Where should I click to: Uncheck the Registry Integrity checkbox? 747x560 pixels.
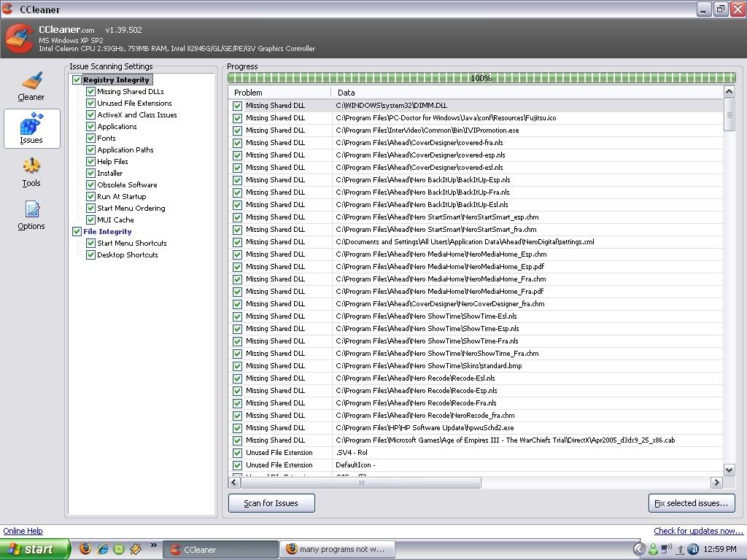(x=77, y=80)
